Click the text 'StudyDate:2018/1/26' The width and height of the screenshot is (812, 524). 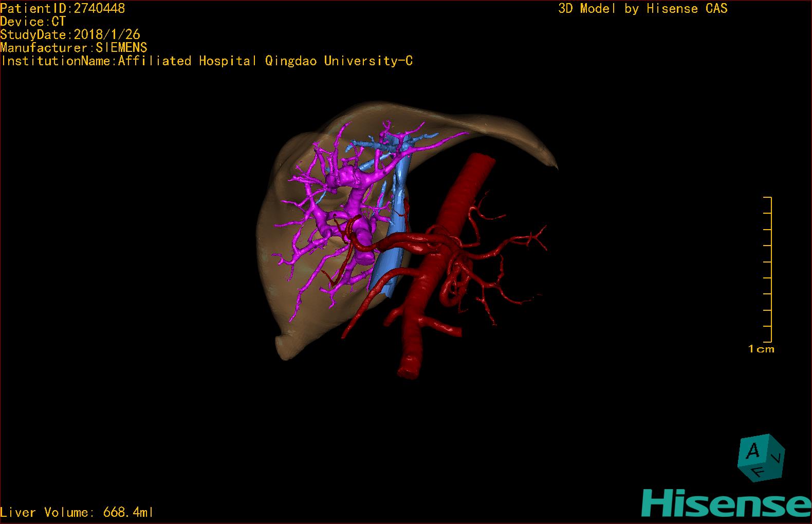(70, 34)
